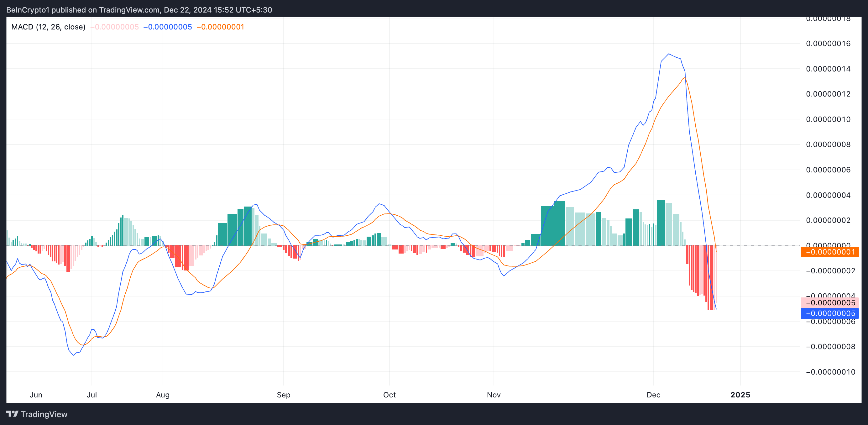
Task: Click the orange signal value in the legend
Action: pos(220,27)
